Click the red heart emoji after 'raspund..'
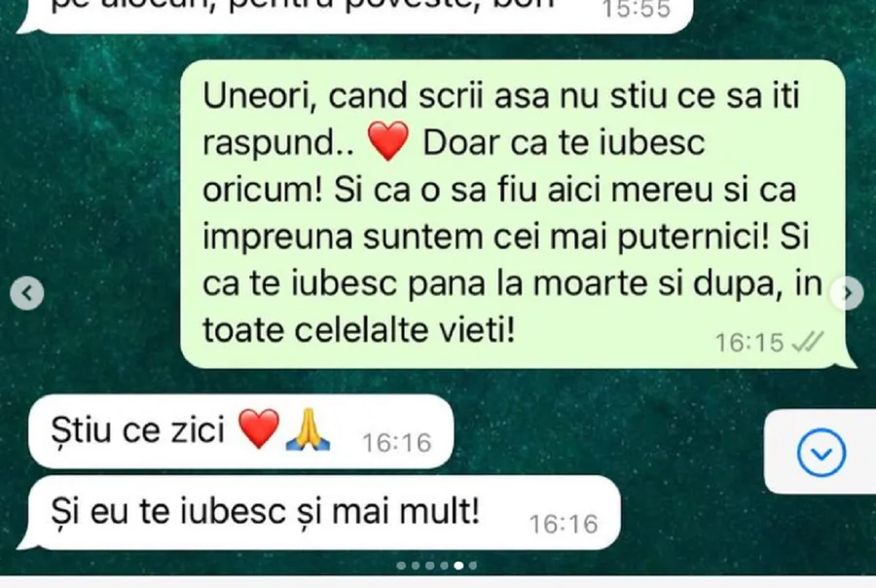The height and width of the screenshot is (588, 876). click(x=388, y=142)
